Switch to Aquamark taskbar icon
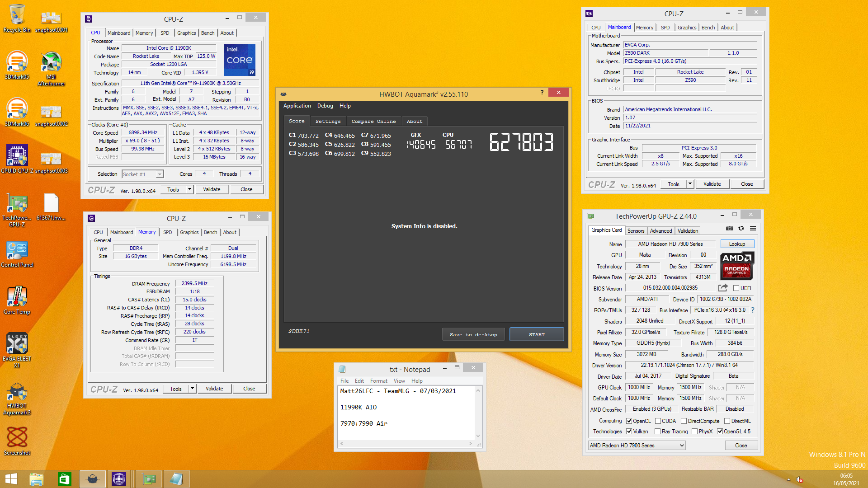This screenshot has width=868, height=488. 93,479
